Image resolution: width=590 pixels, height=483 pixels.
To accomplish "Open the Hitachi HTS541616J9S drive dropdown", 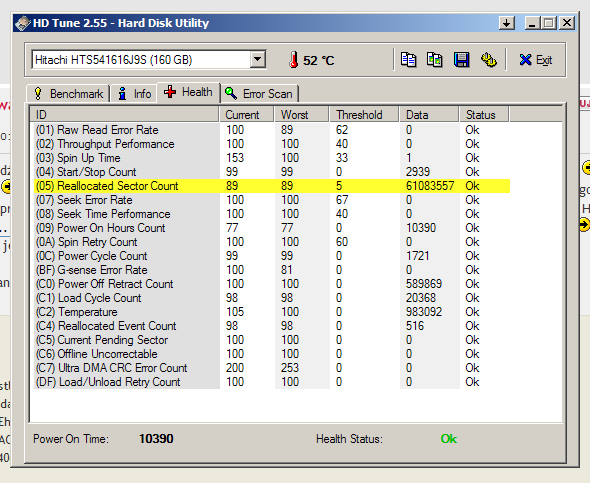I will coord(258,59).
